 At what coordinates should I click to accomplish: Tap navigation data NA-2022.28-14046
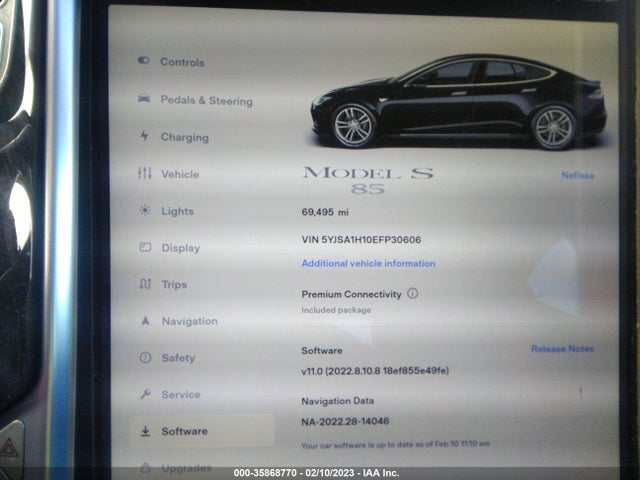click(x=345, y=421)
